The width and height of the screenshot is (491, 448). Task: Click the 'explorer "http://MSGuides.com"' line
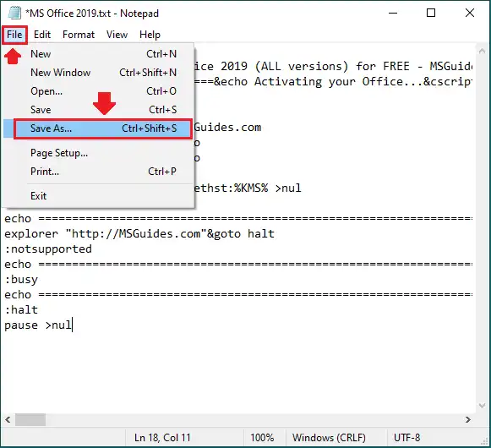(139, 233)
